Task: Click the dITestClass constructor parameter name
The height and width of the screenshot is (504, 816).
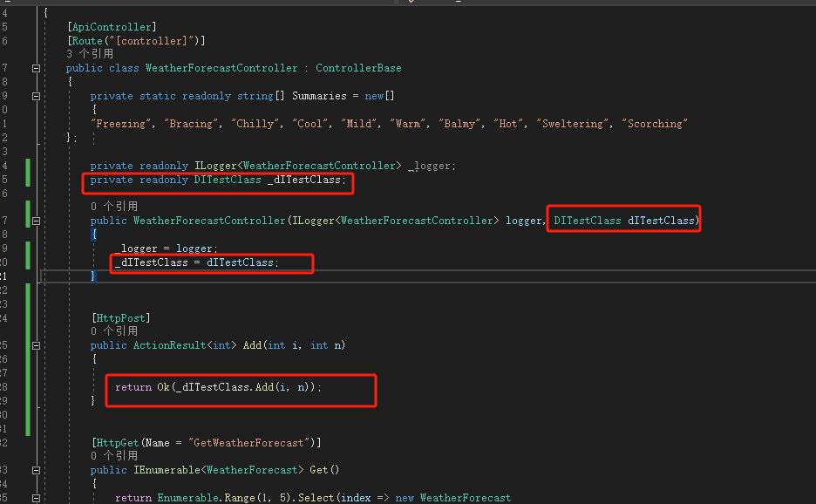Action: (x=663, y=221)
